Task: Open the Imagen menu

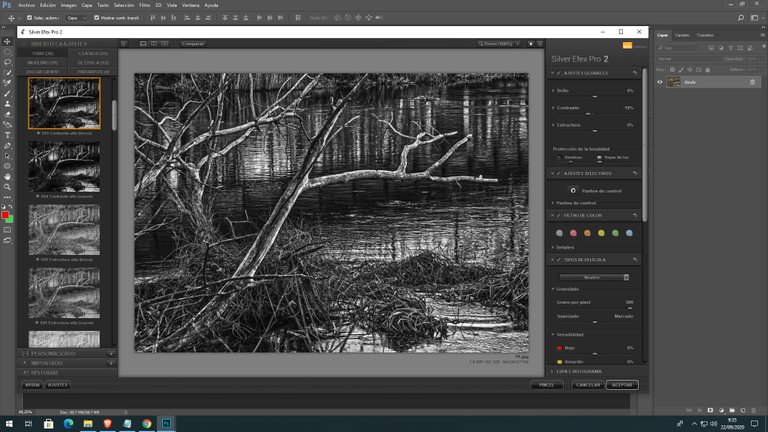Action: (x=69, y=5)
